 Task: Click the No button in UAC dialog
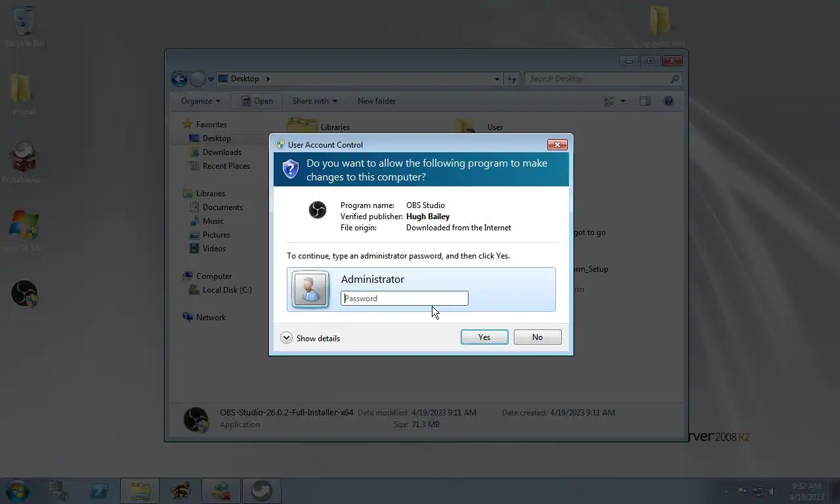coord(537,337)
